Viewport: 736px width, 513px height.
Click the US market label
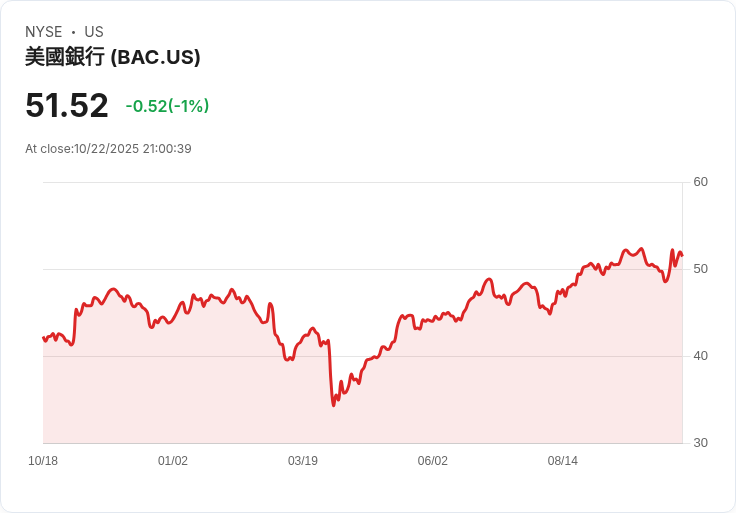tap(94, 32)
